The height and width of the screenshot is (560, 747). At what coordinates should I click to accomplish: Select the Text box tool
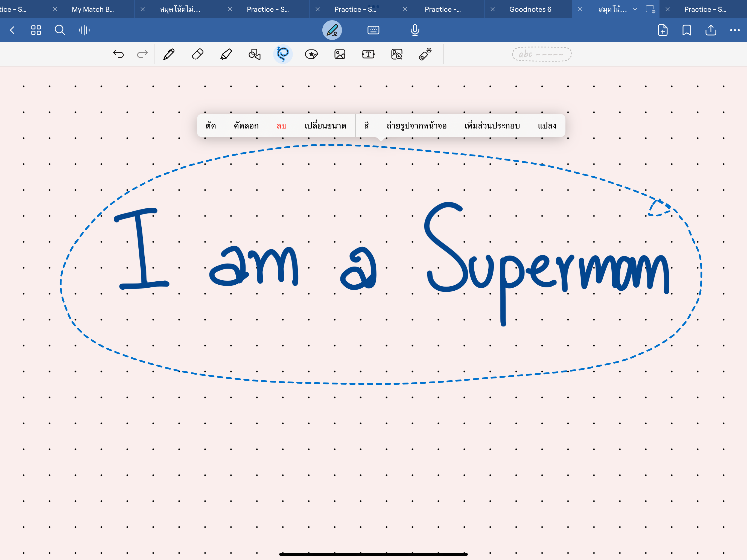pos(368,54)
